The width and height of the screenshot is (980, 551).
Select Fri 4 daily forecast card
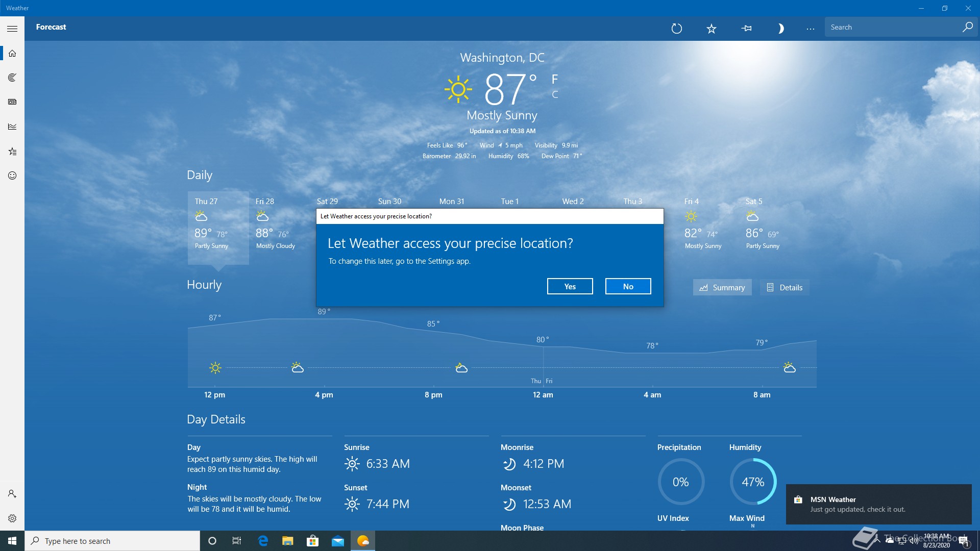click(708, 228)
